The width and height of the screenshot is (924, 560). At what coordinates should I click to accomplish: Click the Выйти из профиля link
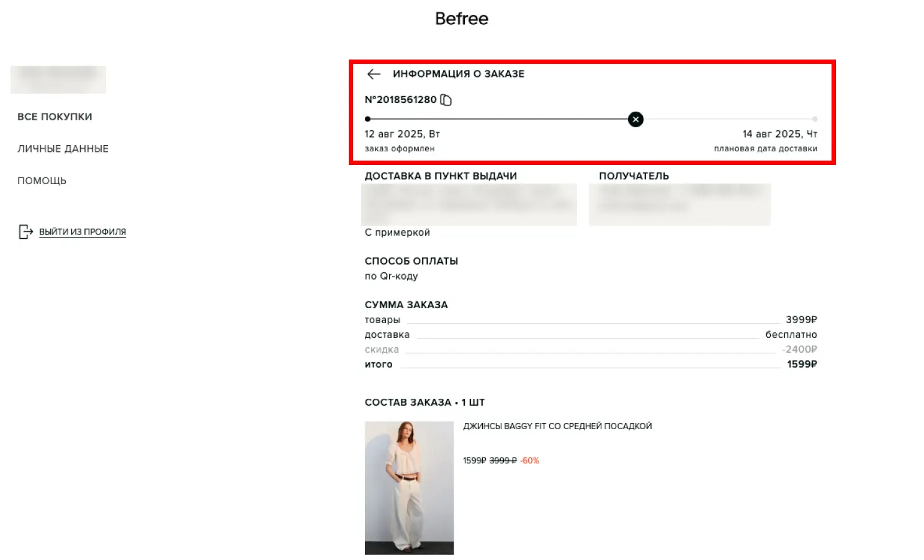(x=83, y=232)
